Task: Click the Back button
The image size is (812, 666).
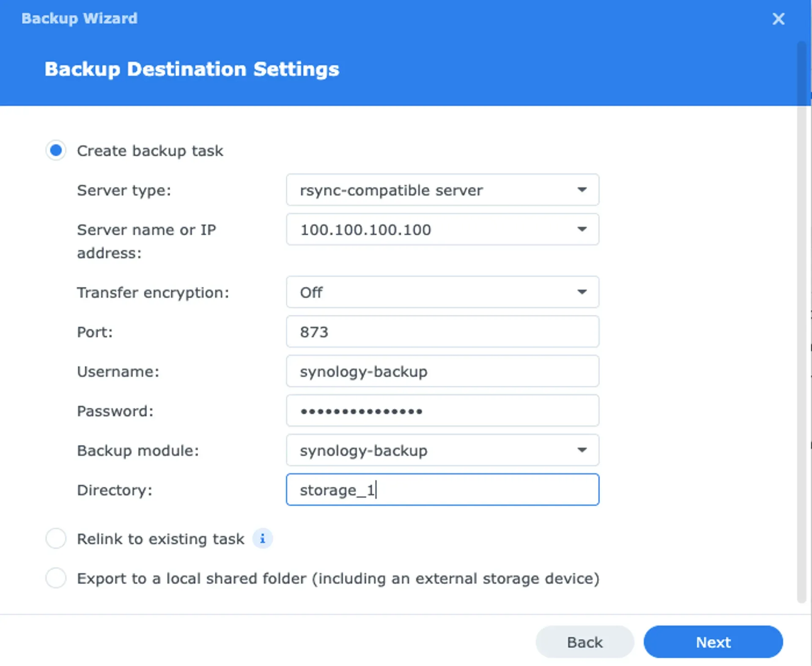Action: (x=584, y=642)
